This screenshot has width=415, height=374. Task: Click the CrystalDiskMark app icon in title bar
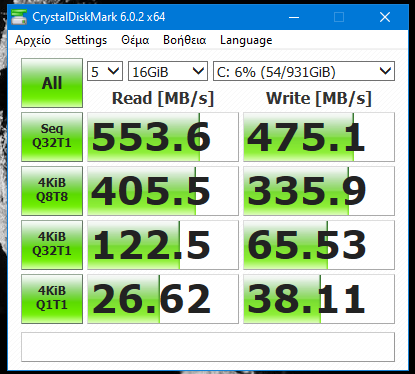[19, 17]
